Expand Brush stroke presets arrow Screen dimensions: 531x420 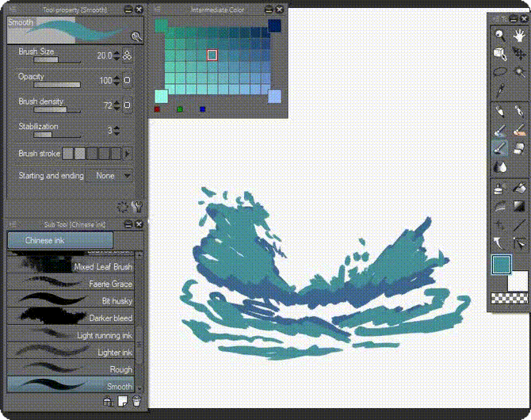[x=128, y=153]
